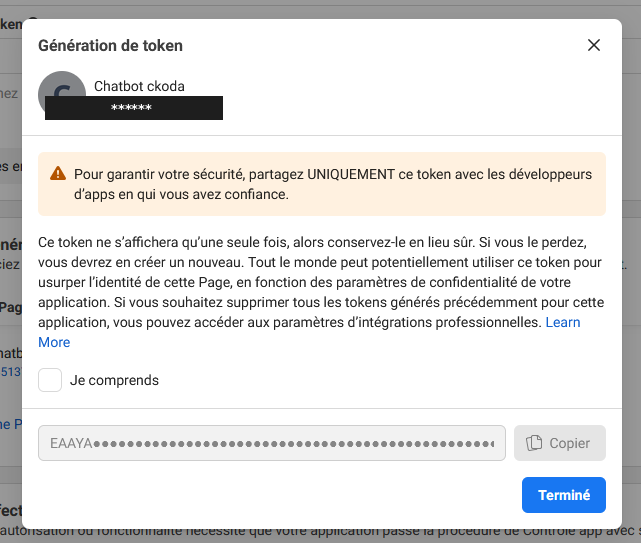Click the "Je comprends" label text
This screenshot has width=641, height=543.
[x=114, y=380]
